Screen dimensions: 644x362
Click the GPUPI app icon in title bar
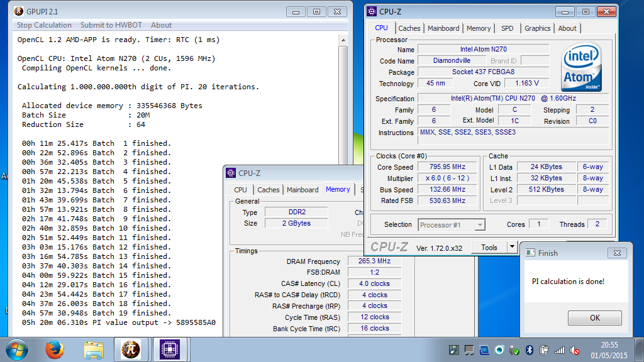(18, 11)
